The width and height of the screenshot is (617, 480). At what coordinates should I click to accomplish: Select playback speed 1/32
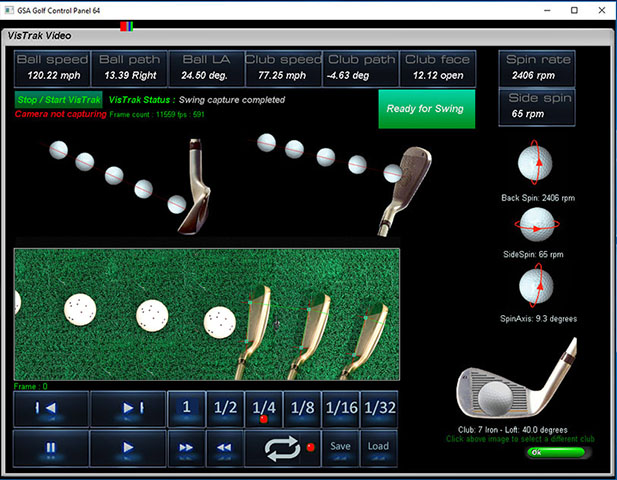click(379, 409)
